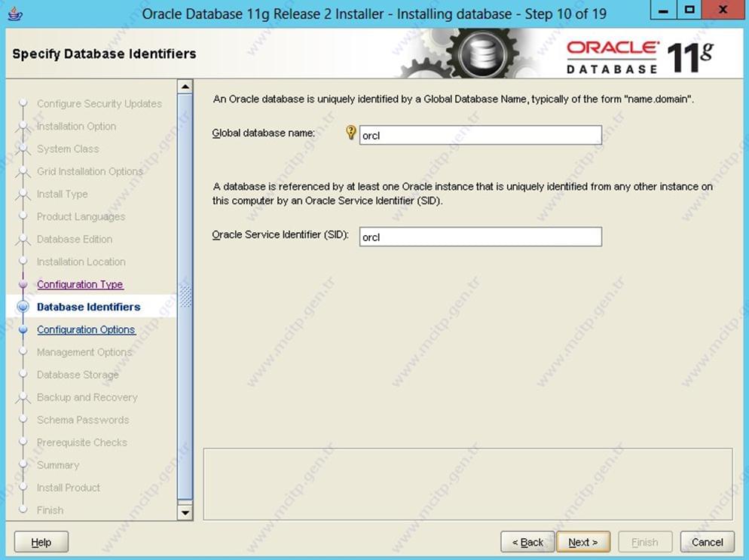Screen dimensions: 749x560
Task: Open Help for this step
Action: (41, 542)
